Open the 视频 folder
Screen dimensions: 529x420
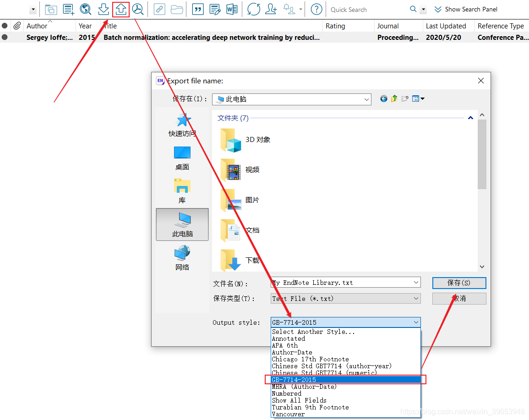[240, 169]
